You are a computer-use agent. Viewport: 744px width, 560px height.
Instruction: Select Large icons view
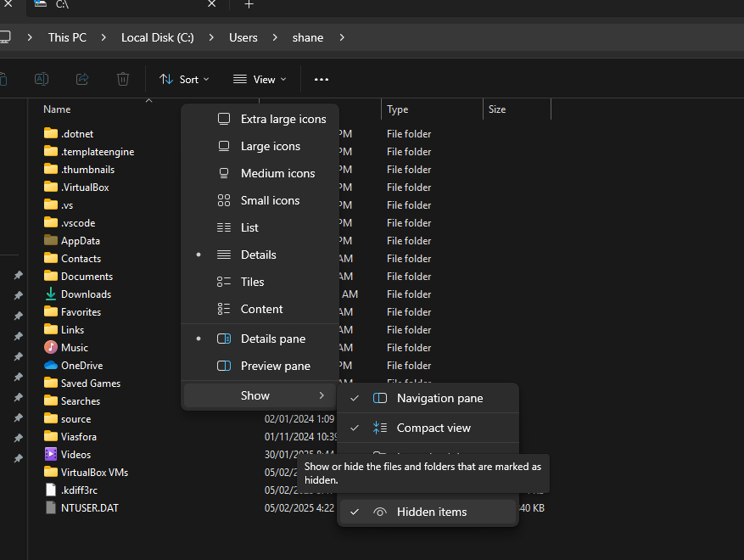(x=260, y=146)
